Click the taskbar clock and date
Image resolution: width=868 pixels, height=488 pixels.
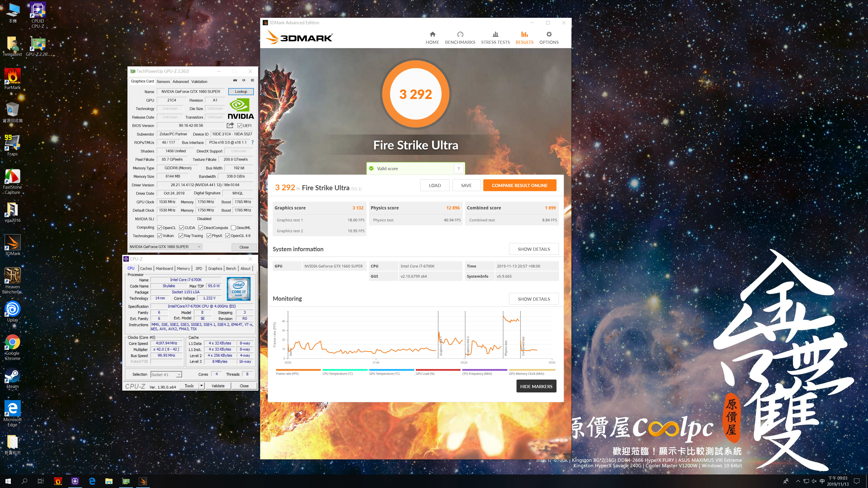tap(838, 481)
